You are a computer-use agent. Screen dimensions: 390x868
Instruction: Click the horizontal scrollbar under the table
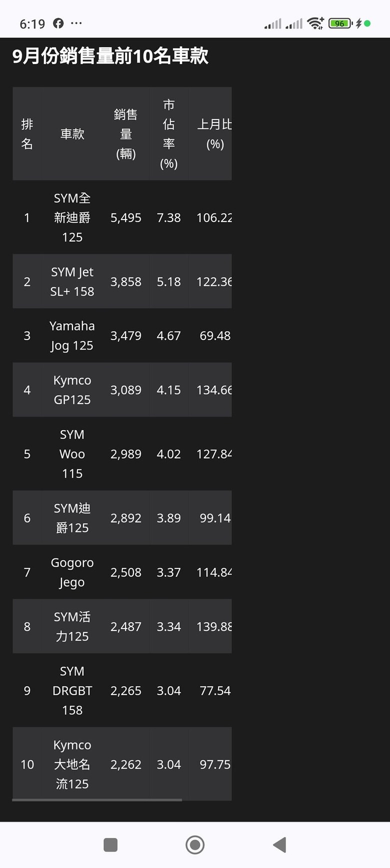pos(97,800)
